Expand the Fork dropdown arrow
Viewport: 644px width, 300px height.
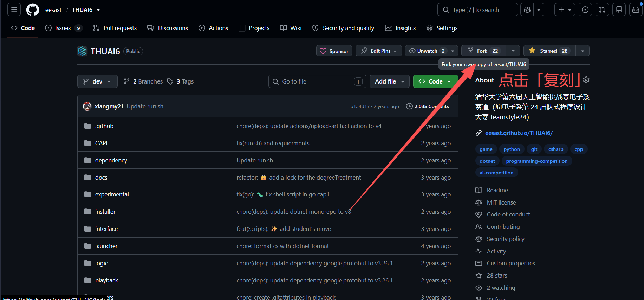(513, 51)
